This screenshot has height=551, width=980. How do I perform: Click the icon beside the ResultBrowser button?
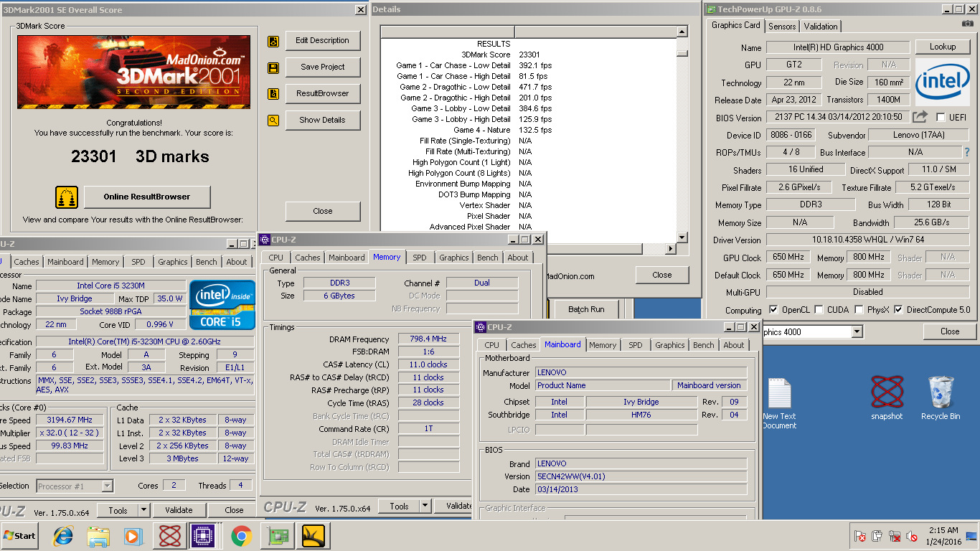[x=273, y=94]
